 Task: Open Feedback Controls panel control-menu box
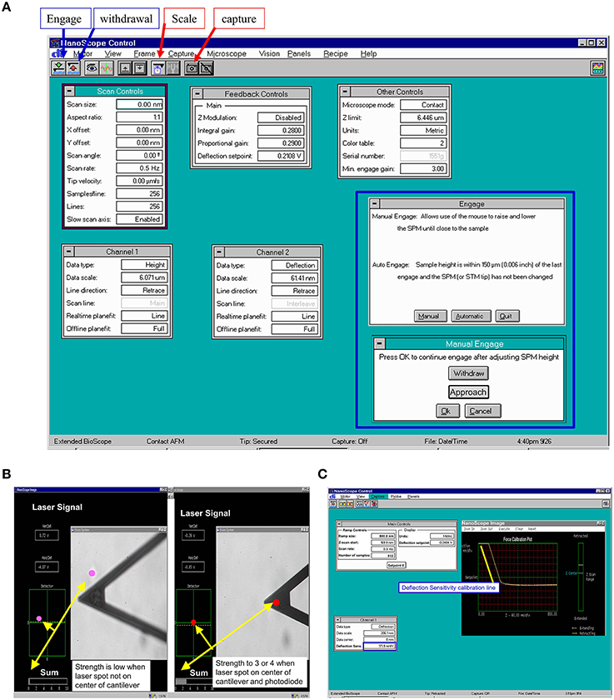click(197, 93)
